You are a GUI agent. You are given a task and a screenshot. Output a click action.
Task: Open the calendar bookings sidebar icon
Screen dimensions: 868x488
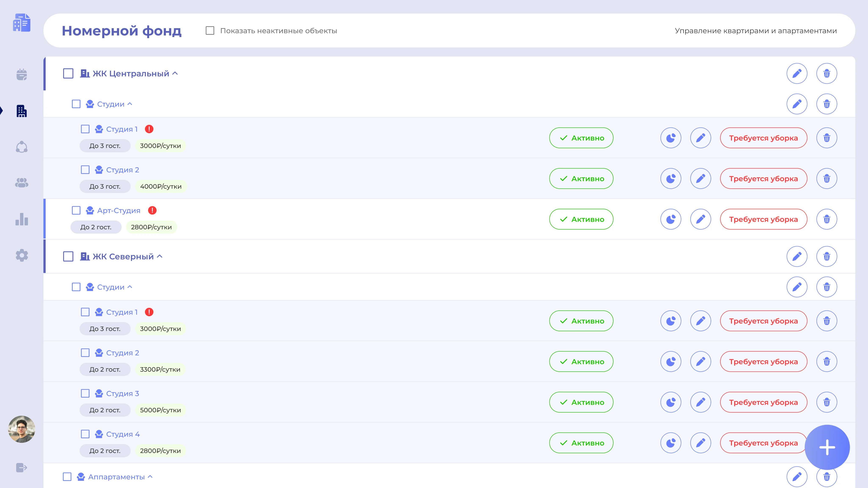(22, 74)
